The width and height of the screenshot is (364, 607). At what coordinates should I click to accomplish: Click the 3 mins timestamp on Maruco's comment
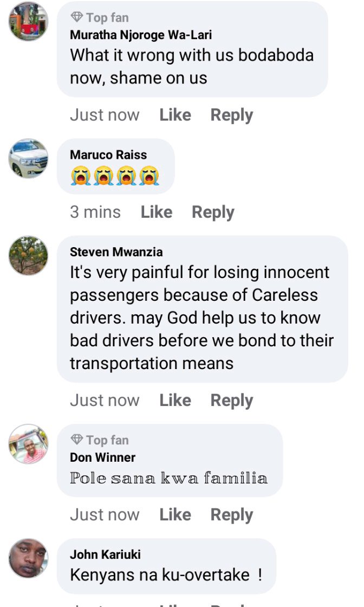(x=95, y=212)
